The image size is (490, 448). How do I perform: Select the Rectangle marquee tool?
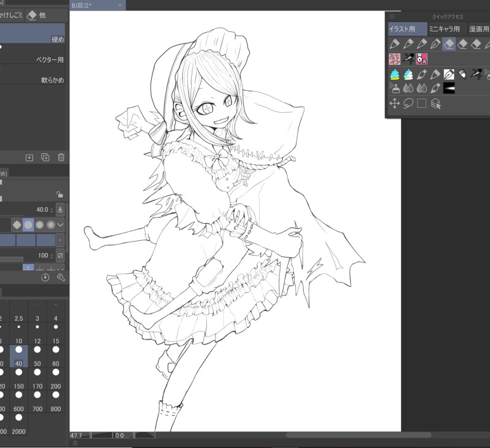pyautogui.click(x=422, y=103)
